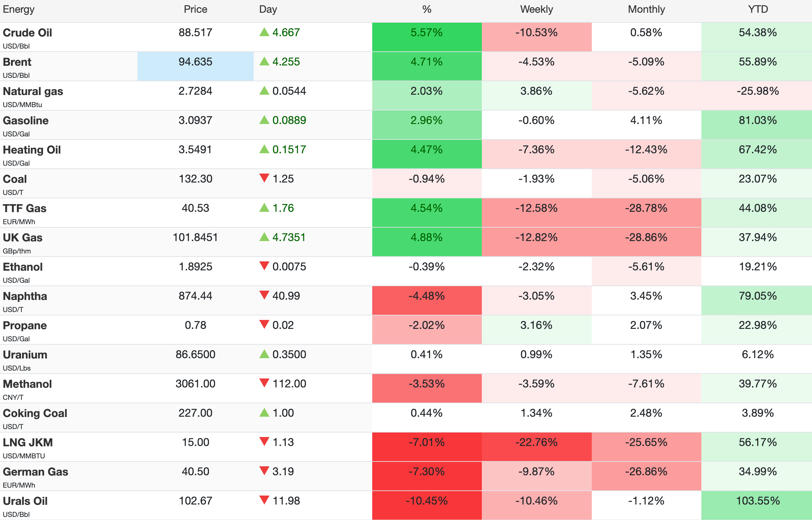
Task: Click the Monthly column header
Action: [646, 9]
